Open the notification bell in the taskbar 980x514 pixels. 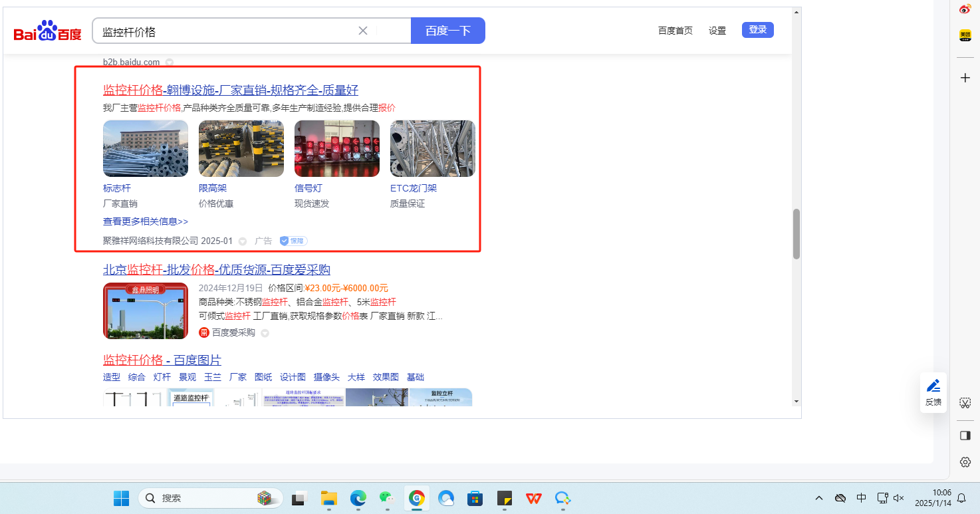(x=961, y=498)
